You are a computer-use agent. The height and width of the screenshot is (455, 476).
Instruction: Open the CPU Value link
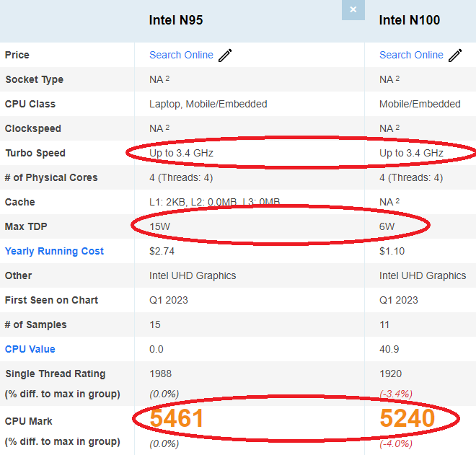[x=30, y=349]
